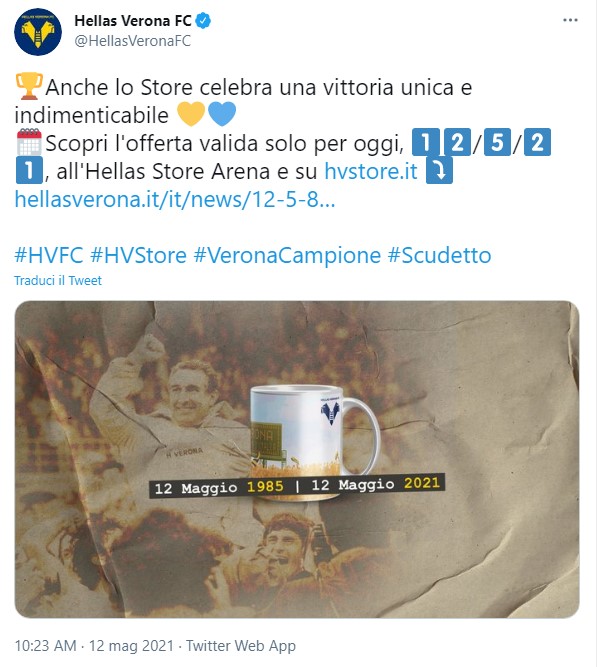The height and width of the screenshot is (667, 605).
Task: Click the 10:23 AM timestamp
Action: tap(46, 646)
